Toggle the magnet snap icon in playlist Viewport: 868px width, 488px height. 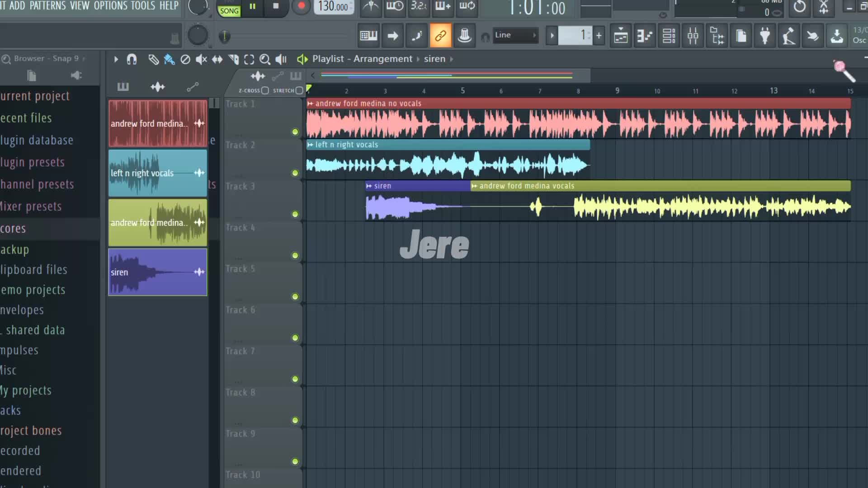click(x=132, y=59)
